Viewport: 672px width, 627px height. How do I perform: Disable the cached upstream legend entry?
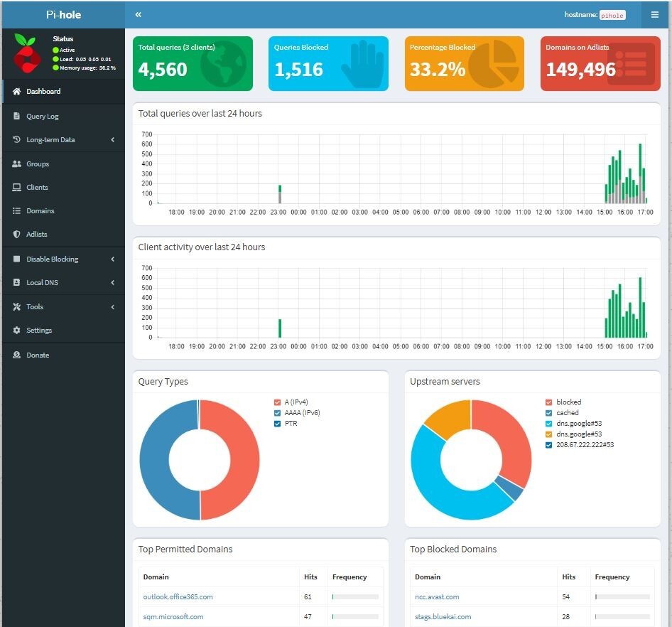566,412
